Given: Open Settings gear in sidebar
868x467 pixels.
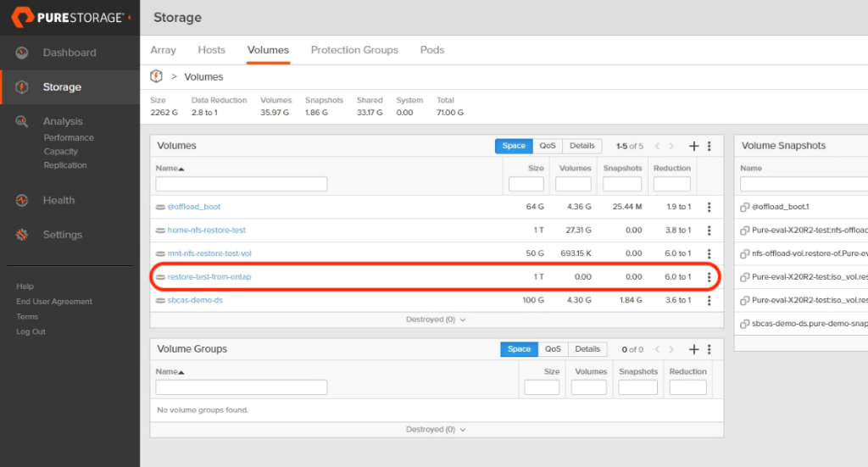Looking at the screenshot, I should [21, 235].
